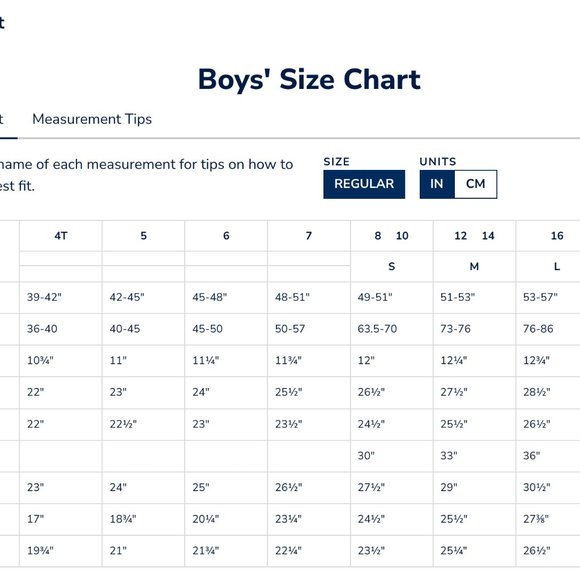Viewport: 580px width, 580px height.
Task: Select the REGULAR size button
Action: pyautogui.click(x=364, y=184)
